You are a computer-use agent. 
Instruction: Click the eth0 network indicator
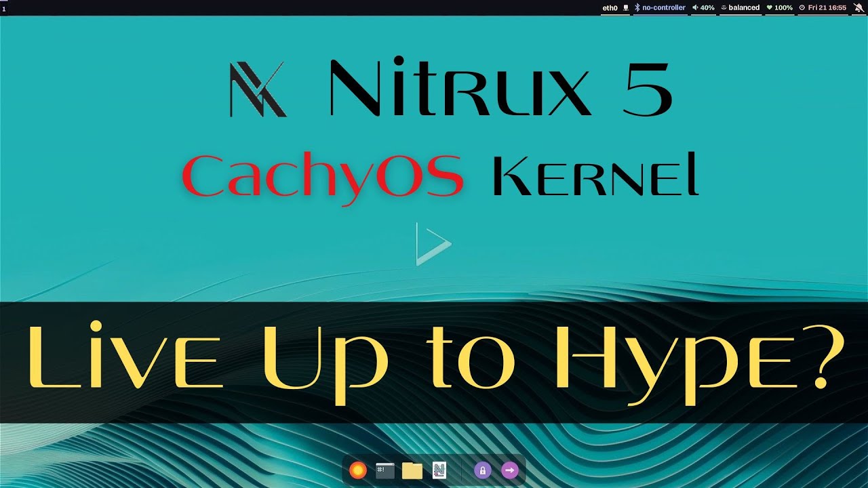616,7
